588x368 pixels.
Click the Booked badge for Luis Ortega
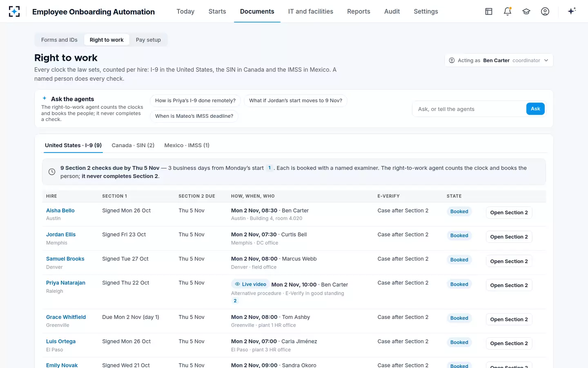[x=459, y=342]
